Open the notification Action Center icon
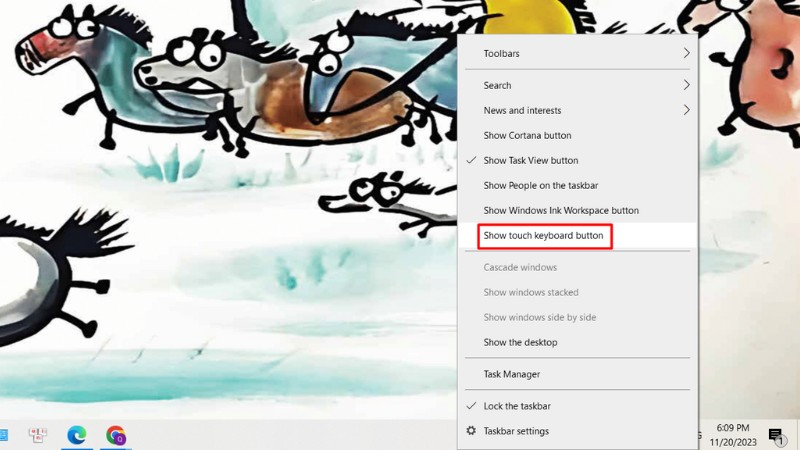The image size is (800, 450). pyautogui.click(x=776, y=435)
